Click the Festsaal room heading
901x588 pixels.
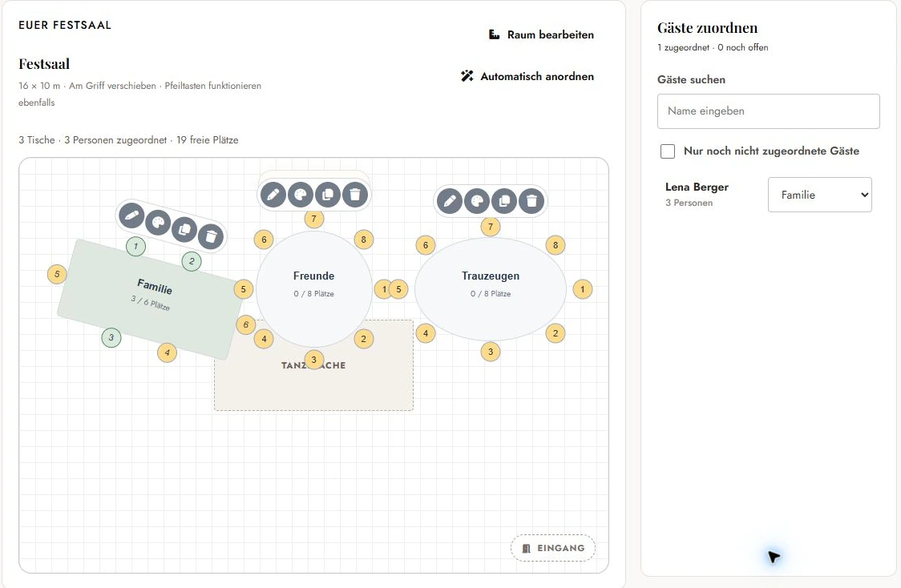tap(44, 64)
